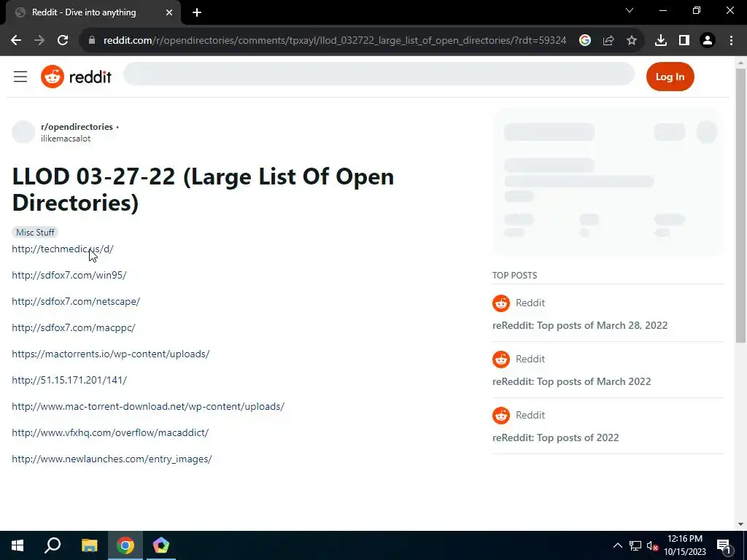Viewport: 747px width, 560px height.
Task: Open Chrome downloads
Action: [x=661, y=41]
